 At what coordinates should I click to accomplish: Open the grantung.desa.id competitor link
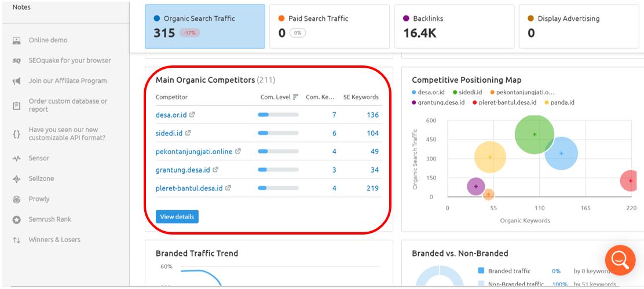click(x=183, y=170)
